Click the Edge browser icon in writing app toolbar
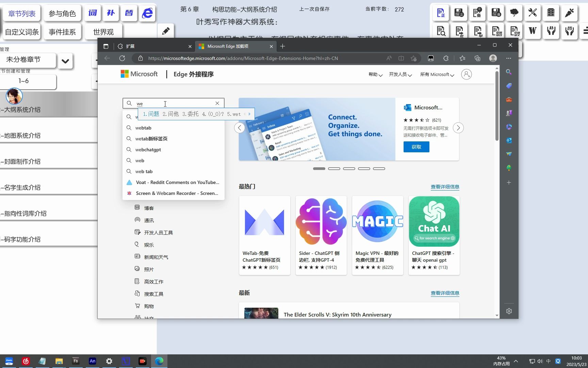Viewport: 588px width, 368px height. (147, 13)
